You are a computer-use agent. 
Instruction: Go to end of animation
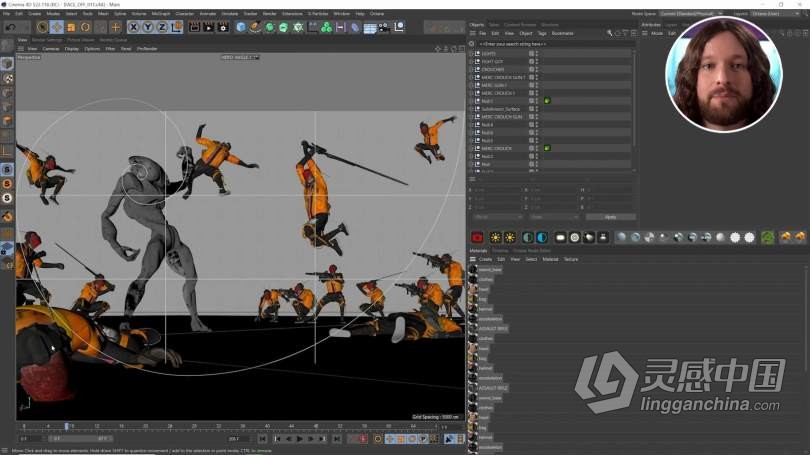336,438
